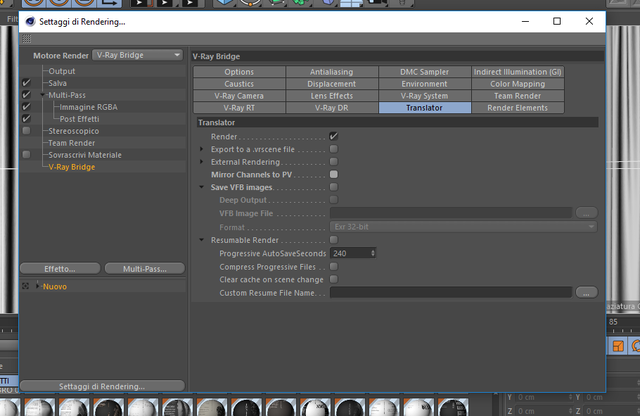Open the Environment tab
This screenshot has height=416, width=640.
(424, 84)
